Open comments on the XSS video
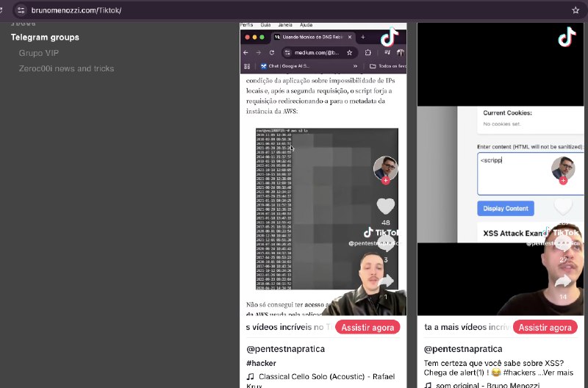The width and height of the screenshot is (588, 388). 563,244
